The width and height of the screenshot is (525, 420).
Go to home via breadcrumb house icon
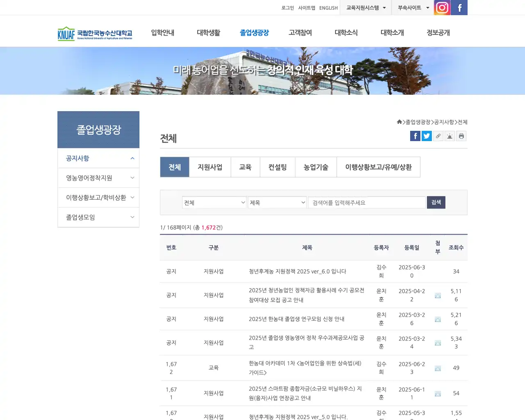tap(399, 122)
